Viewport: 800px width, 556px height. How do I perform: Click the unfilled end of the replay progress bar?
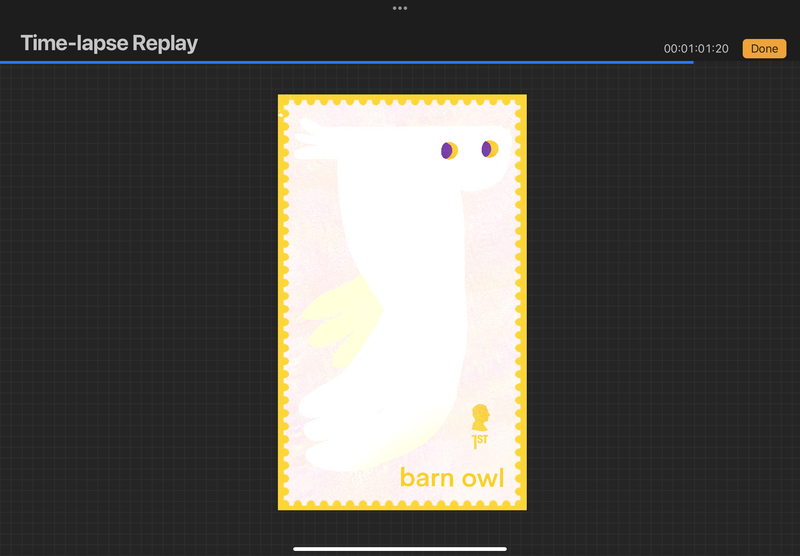[x=745, y=62]
